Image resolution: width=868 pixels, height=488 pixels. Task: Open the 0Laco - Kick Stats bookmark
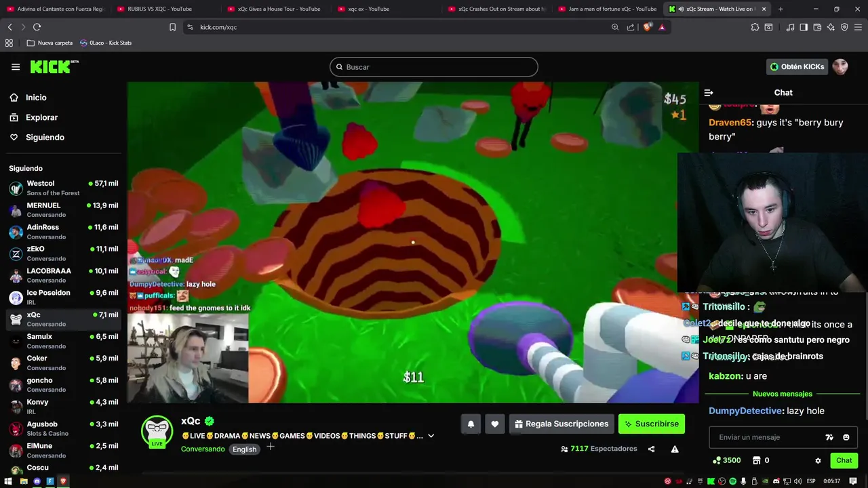pyautogui.click(x=106, y=43)
